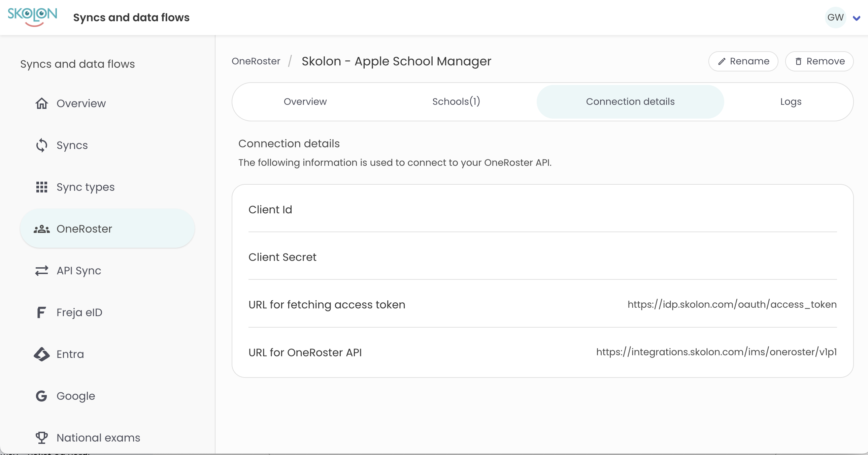Switch to the Logs tab

tap(791, 101)
